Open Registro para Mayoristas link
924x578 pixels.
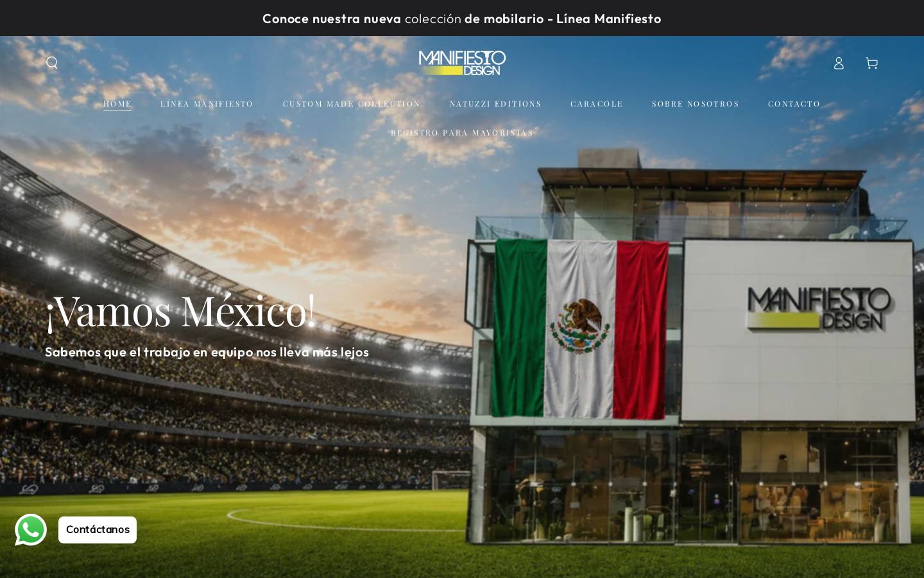(x=462, y=133)
